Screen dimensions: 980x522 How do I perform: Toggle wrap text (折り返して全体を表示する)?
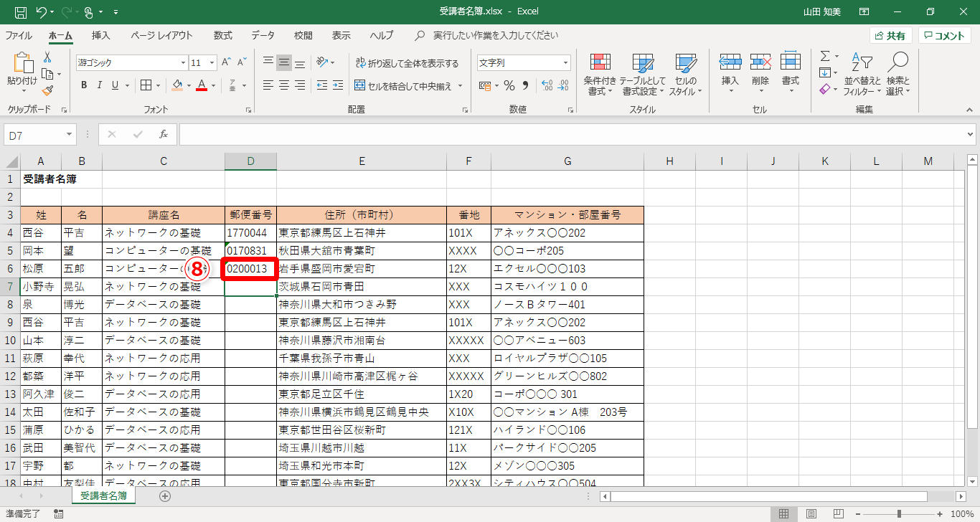407,63
